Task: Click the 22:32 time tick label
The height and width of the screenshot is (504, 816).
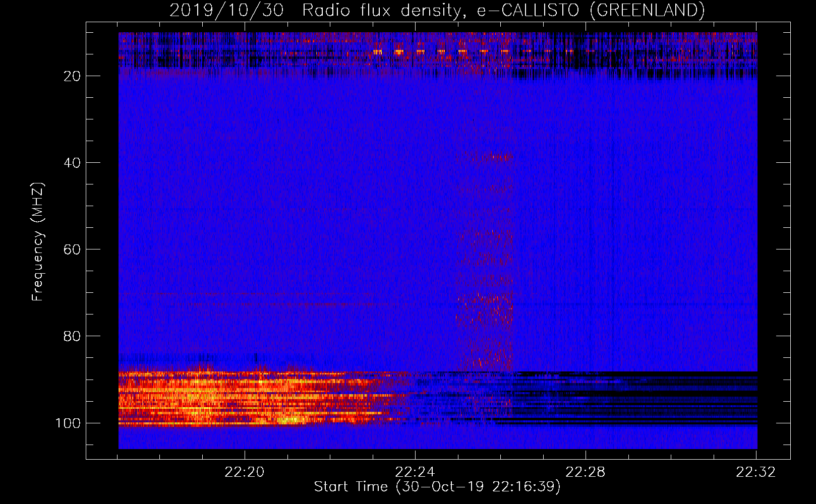Action: 756,472
